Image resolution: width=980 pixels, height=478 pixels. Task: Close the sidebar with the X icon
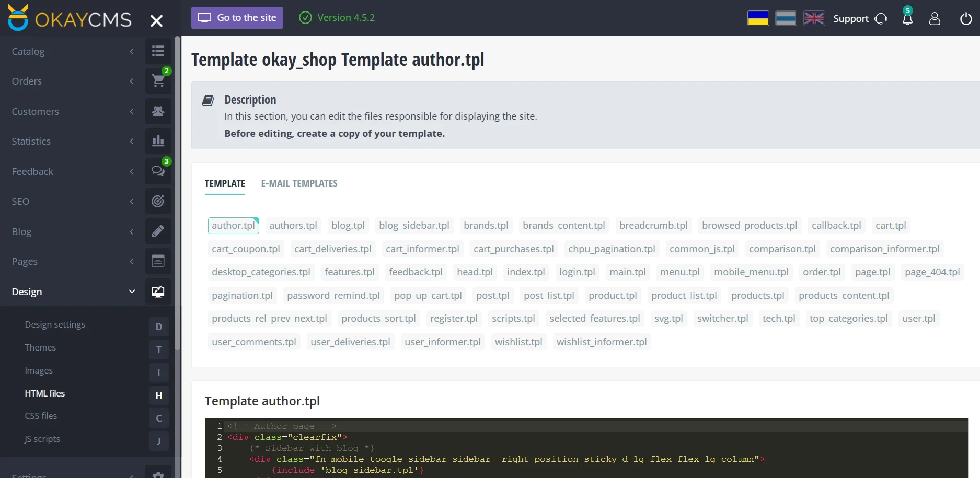tap(156, 21)
